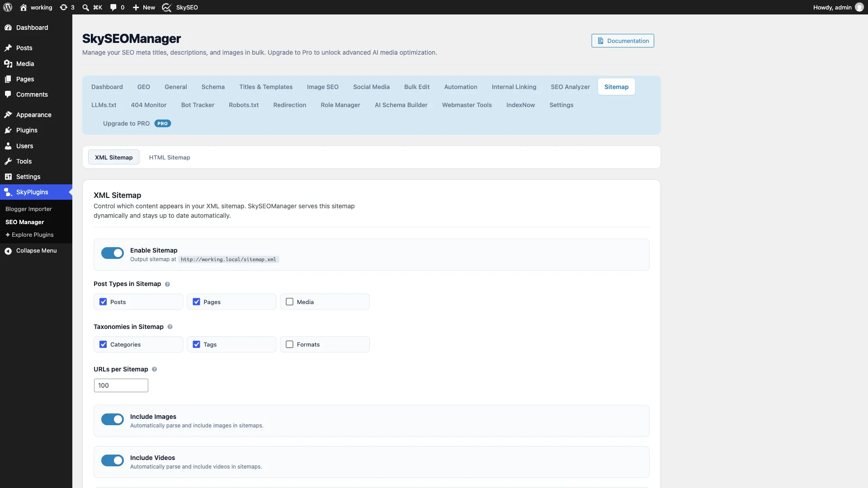The image size is (868, 488).
Task: Uncheck the Categories checkbox
Action: pyautogui.click(x=103, y=344)
